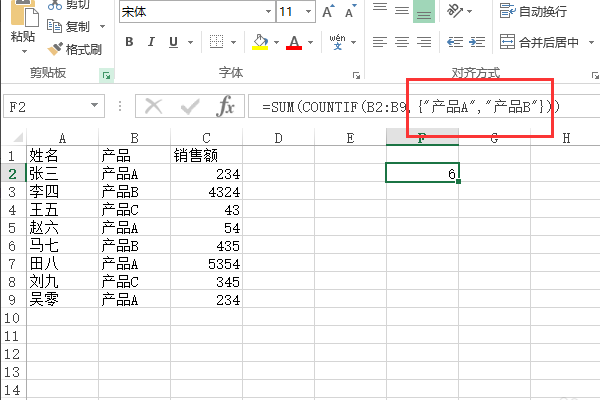
Task: Open the alignment (对齐方式) group dialog launcher
Action: click(x=595, y=75)
